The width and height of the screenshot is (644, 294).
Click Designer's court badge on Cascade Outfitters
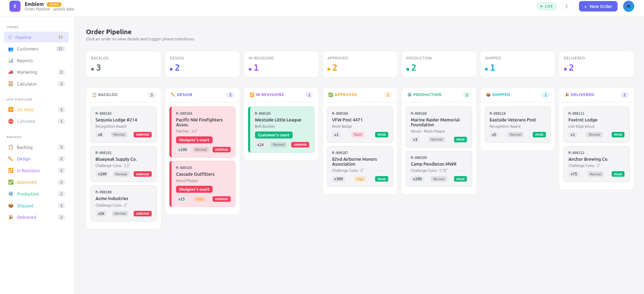click(x=194, y=189)
